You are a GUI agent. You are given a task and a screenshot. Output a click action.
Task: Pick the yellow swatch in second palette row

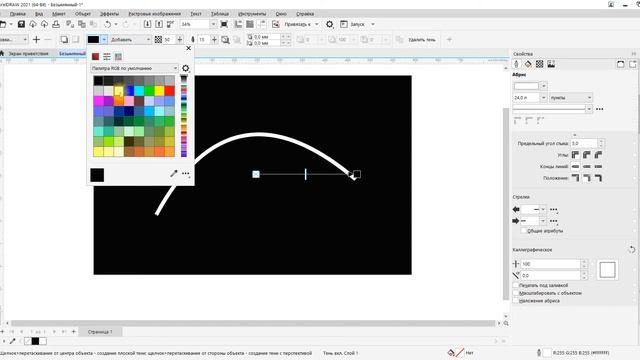point(159,91)
